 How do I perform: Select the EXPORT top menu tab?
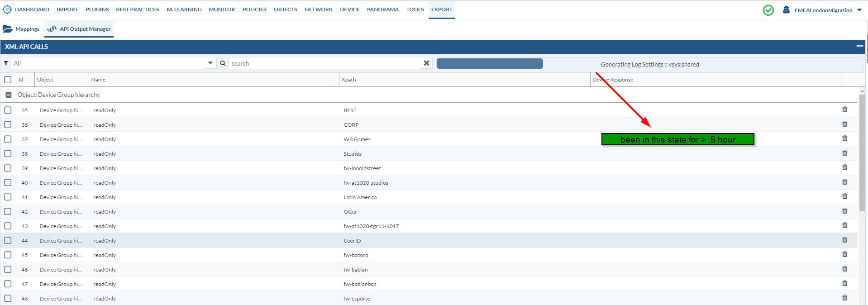click(442, 10)
